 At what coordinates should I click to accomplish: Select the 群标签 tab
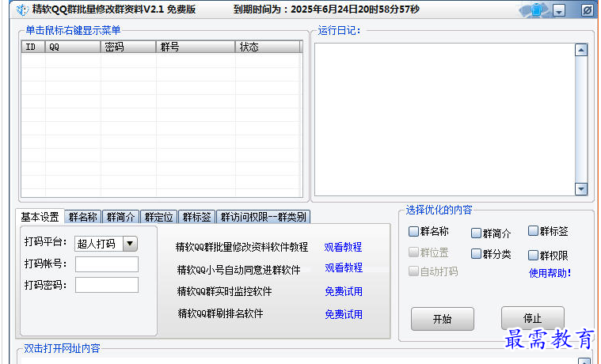196,217
